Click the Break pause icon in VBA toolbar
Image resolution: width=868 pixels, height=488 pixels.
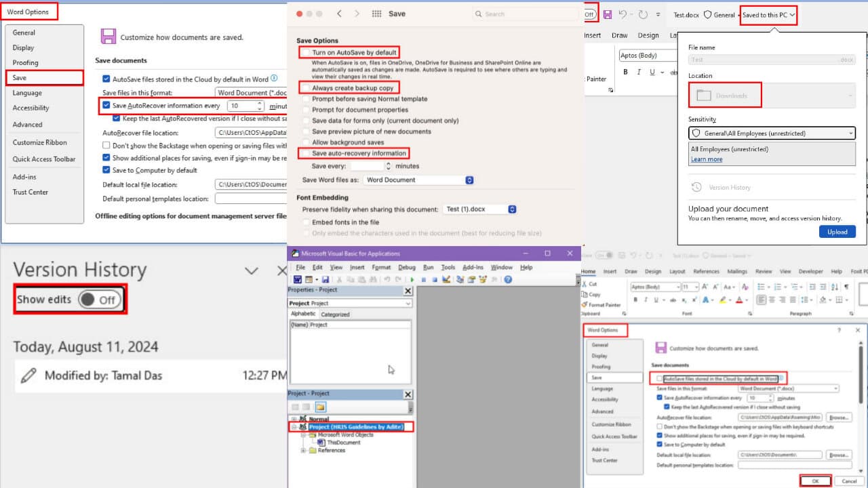coord(424,279)
